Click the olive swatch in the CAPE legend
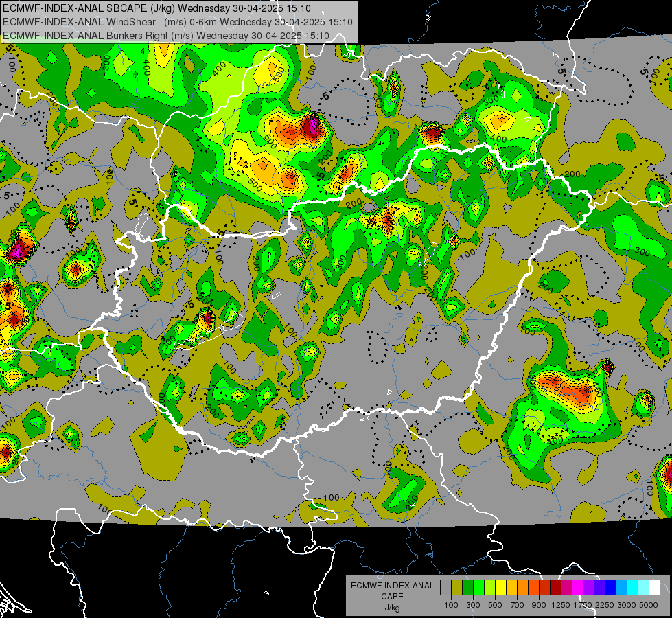Image resolution: width=672 pixels, height=618 pixels. 457,587
